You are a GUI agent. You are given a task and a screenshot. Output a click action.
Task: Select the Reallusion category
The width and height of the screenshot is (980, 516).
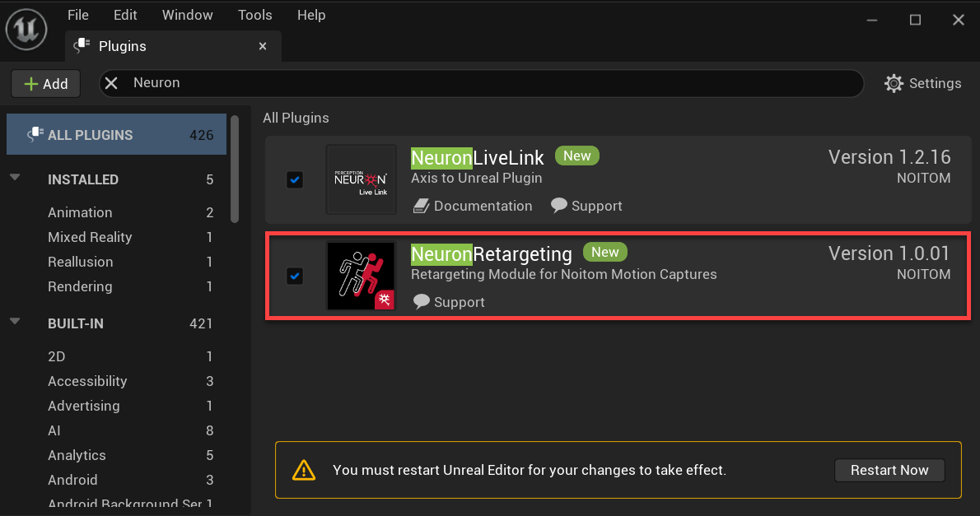[81, 262]
